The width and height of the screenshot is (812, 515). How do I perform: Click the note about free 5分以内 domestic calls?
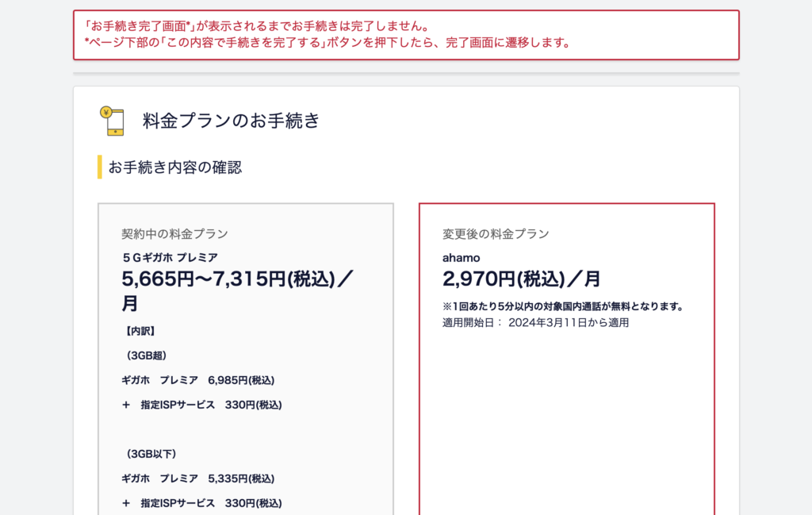[x=563, y=306]
